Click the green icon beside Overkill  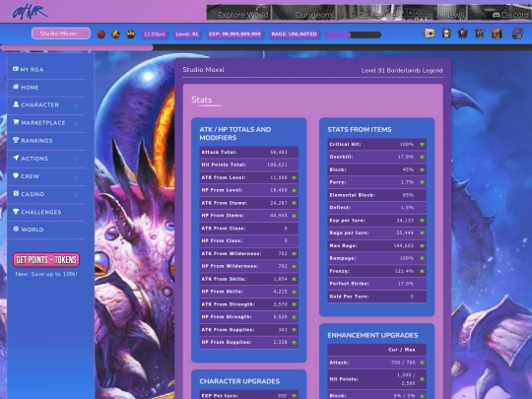click(x=422, y=157)
